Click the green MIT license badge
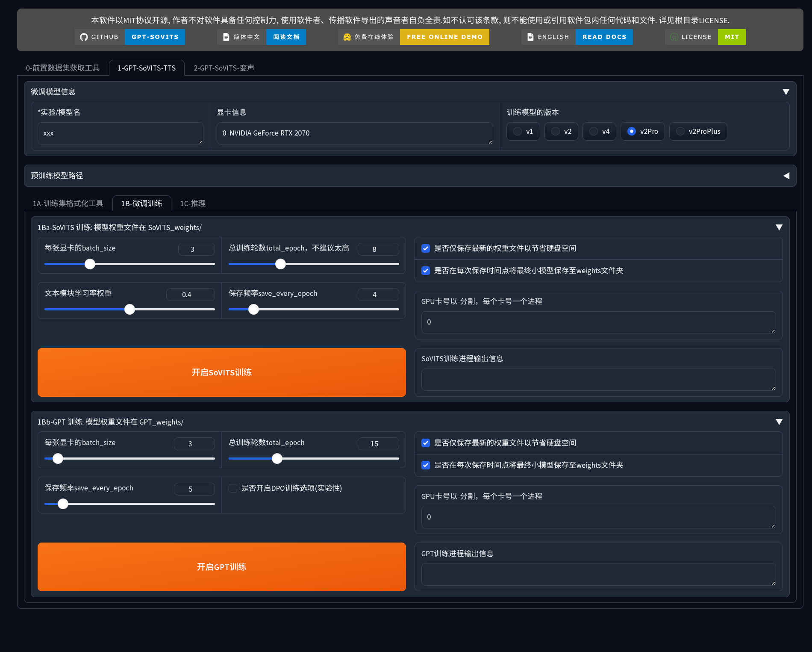 (732, 37)
